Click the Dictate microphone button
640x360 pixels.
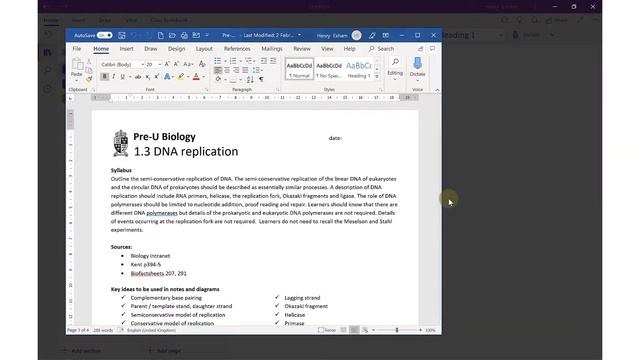click(x=417, y=67)
